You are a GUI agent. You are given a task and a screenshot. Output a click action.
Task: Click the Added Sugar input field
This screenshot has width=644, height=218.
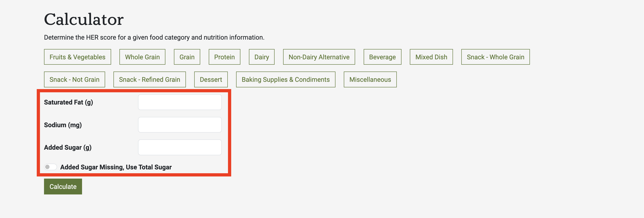(x=179, y=147)
